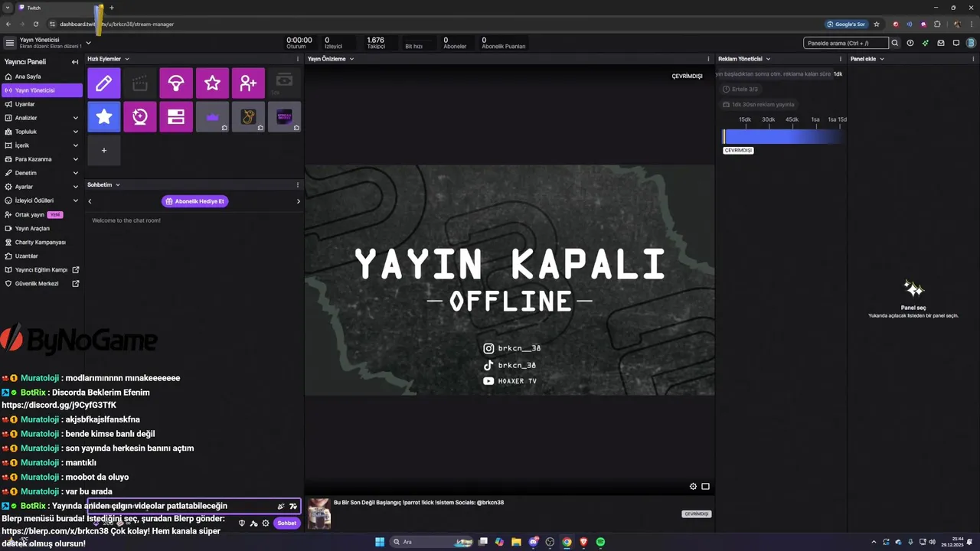Open Yayıncı Eğitim Kampı external link
The width and height of the screenshot is (980, 551).
point(41,269)
